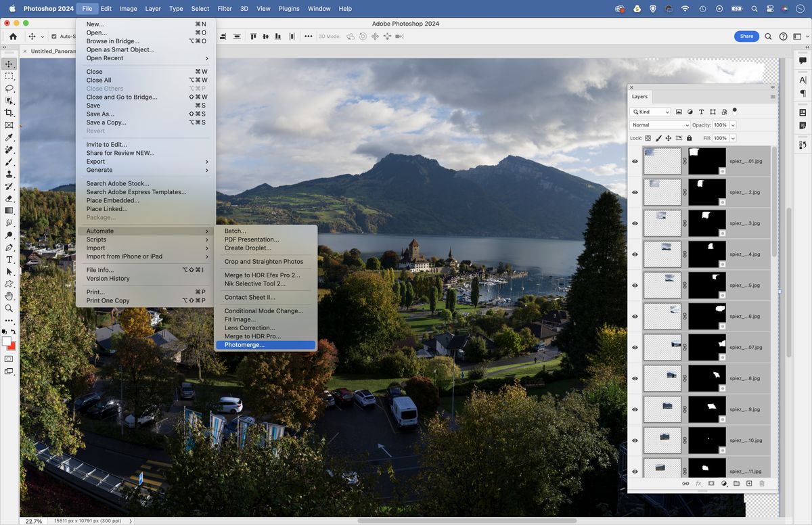Open the Zoom tool
This screenshot has width=812, height=525.
(9, 308)
